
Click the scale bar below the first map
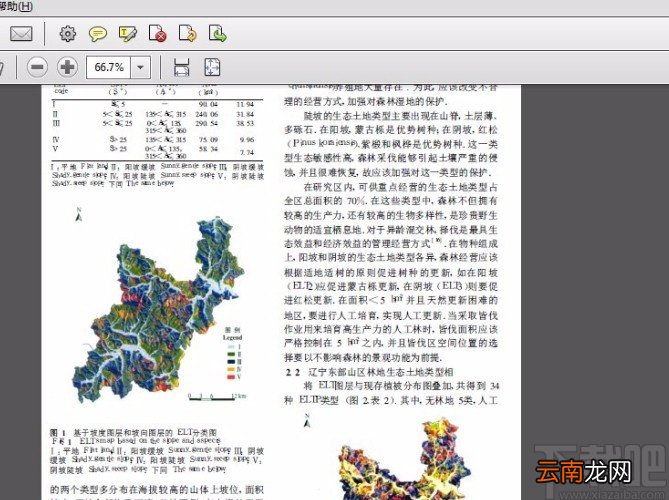tap(217, 397)
